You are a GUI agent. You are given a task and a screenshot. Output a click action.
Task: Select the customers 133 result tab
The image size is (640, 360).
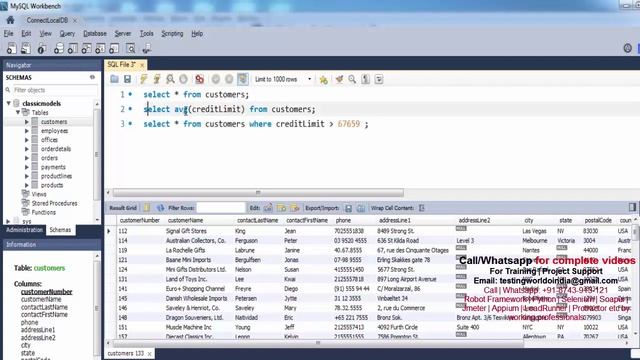(x=126, y=353)
